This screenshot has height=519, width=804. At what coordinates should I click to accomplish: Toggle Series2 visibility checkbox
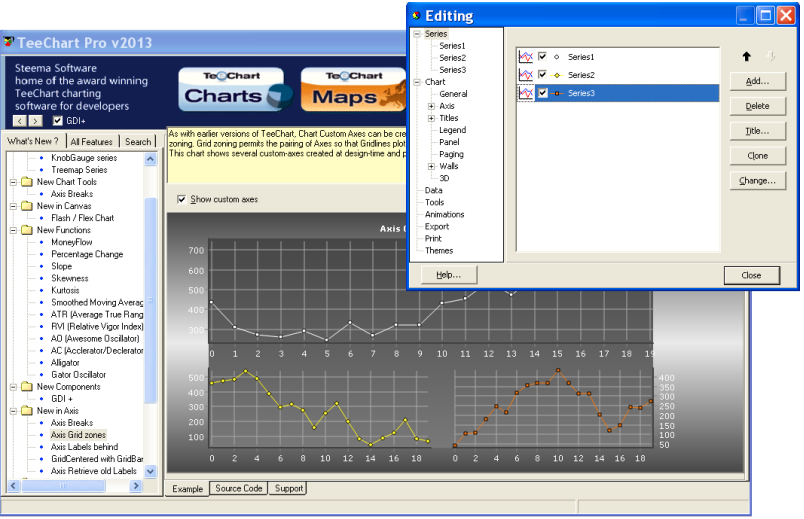[x=542, y=74]
